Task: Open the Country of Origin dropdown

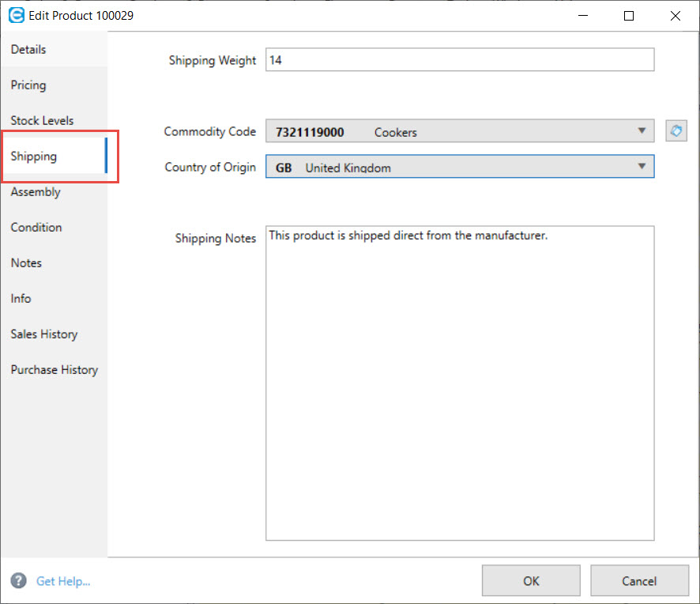Action: (641, 167)
